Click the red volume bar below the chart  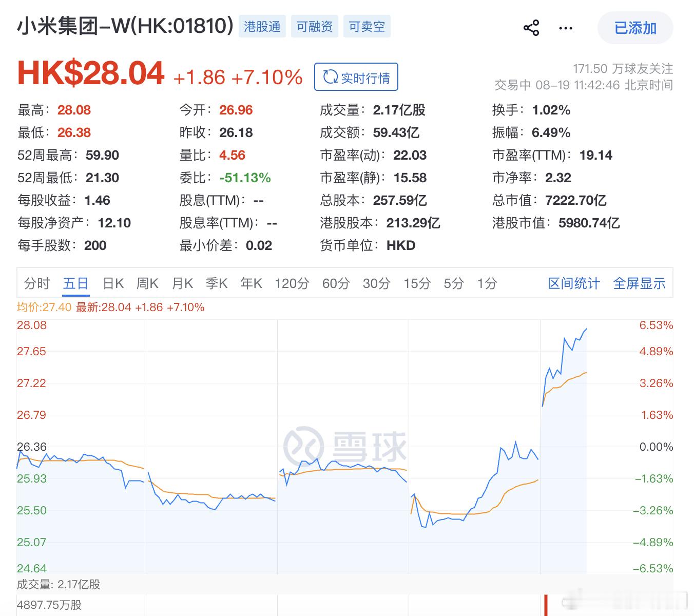coord(546,605)
